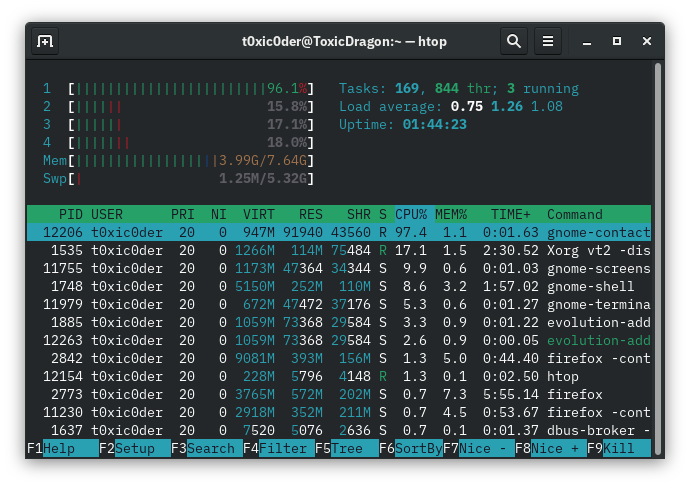
Task: Select the gnome-contact process row
Action: pyautogui.click(x=339, y=232)
